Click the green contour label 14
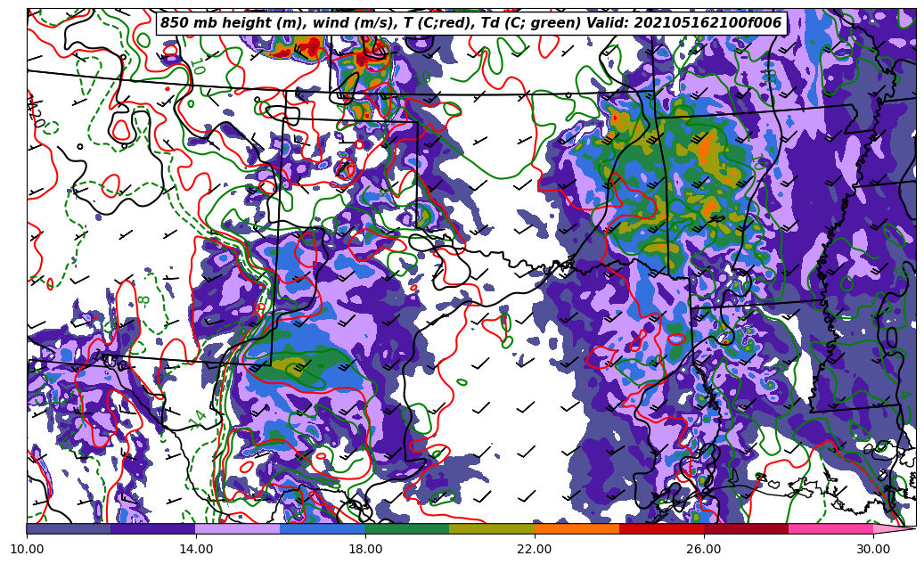Image resolution: width=924 pixels, height=564 pixels. point(198,416)
